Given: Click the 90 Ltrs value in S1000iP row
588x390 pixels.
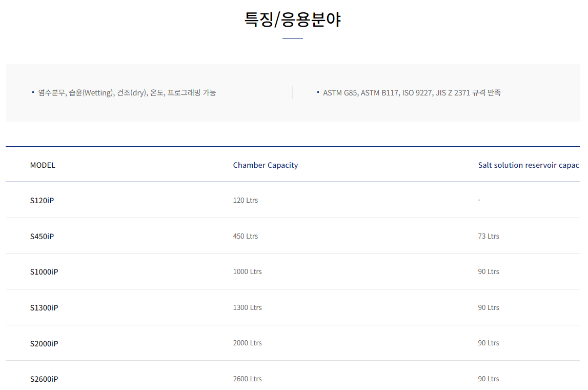Looking at the screenshot, I should pos(489,271).
